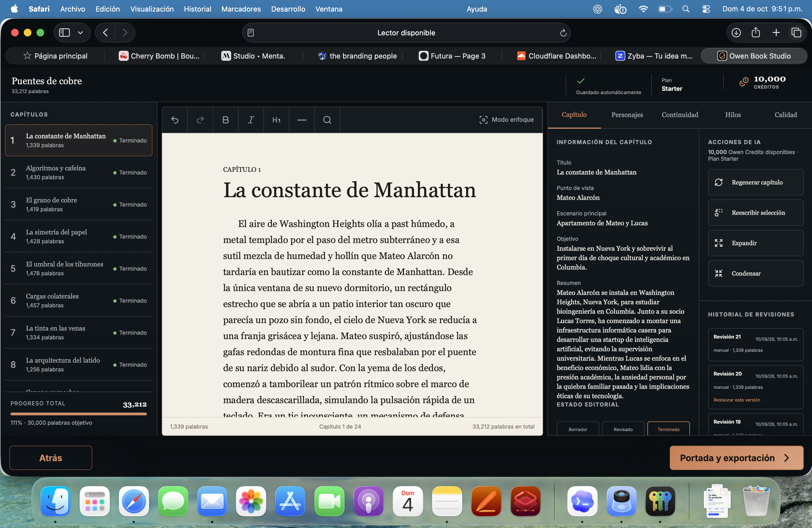
Task: Redo the last edit in editor toolbar
Action: pyautogui.click(x=200, y=120)
